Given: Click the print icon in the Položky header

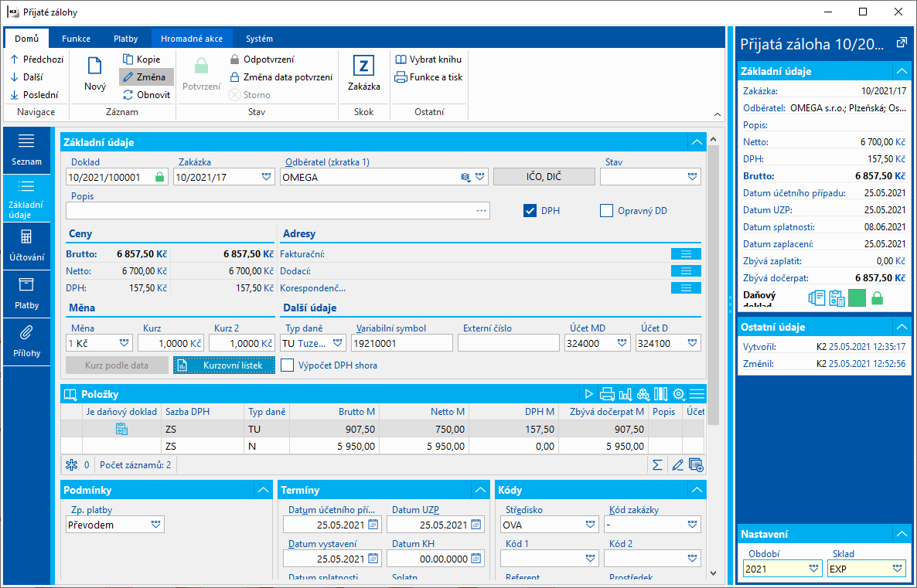Looking at the screenshot, I should tap(607, 395).
